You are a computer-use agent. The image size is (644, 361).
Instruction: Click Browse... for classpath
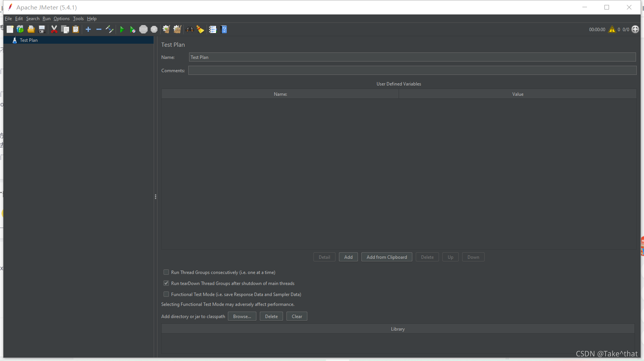point(242,317)
